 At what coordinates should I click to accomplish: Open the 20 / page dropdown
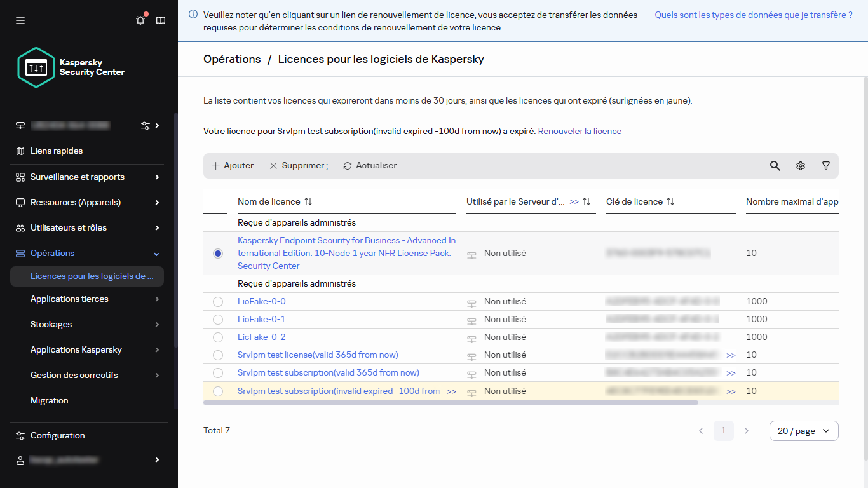point(803,431)
